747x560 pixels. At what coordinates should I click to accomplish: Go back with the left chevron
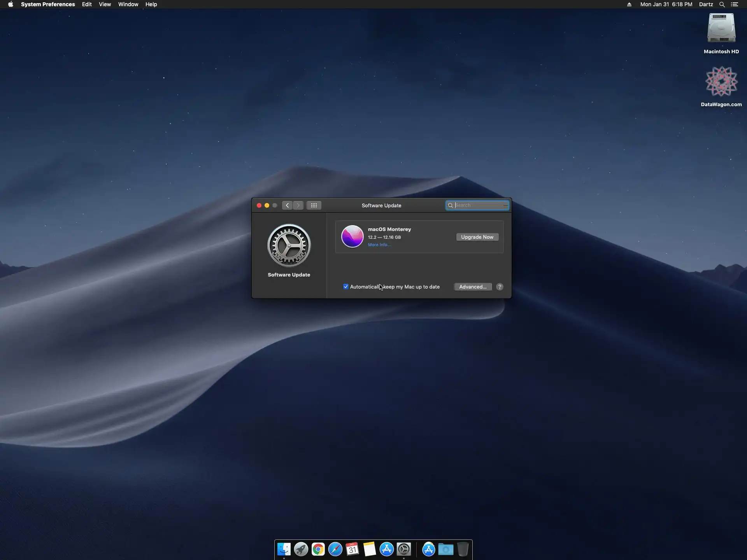287,205
